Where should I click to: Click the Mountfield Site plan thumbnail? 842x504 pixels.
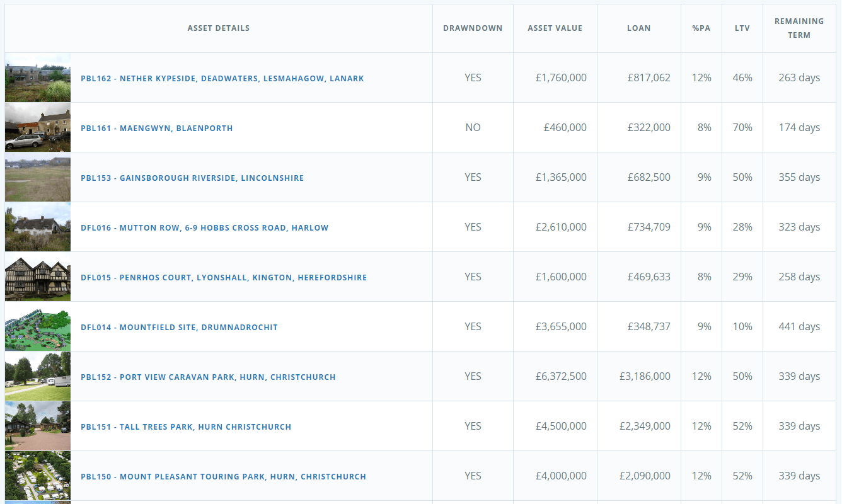coord(38,327)
